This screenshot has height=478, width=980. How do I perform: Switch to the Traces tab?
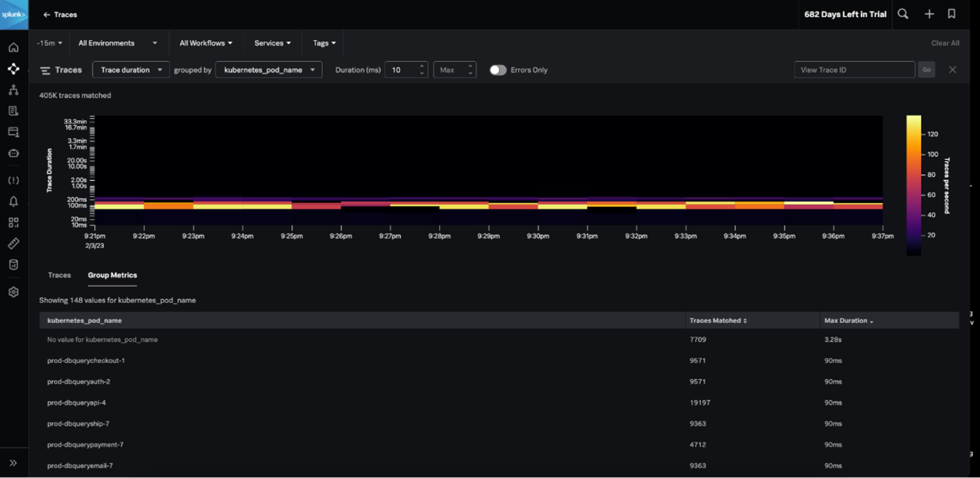coord(59,275)
